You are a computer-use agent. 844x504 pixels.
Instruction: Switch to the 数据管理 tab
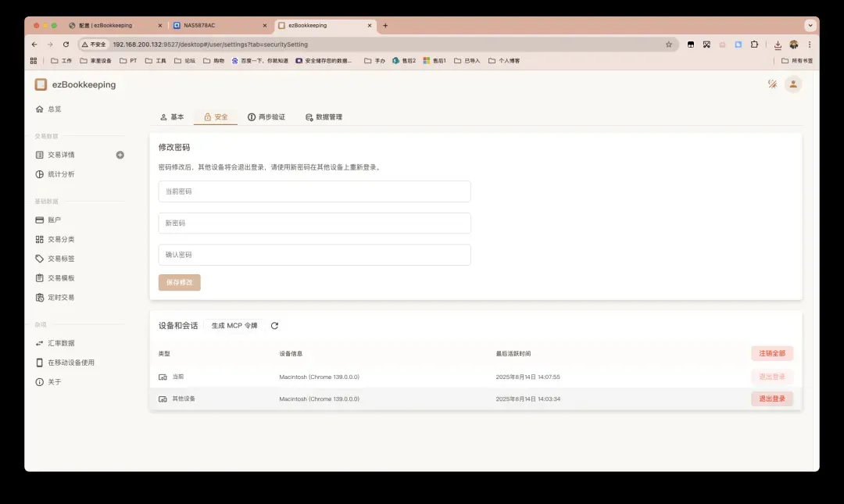tap(324, 117)
